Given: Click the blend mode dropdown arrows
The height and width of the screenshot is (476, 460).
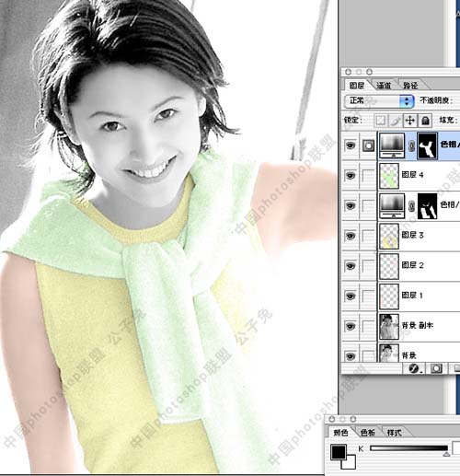Looking at the screenshot, I should point(407,101).
